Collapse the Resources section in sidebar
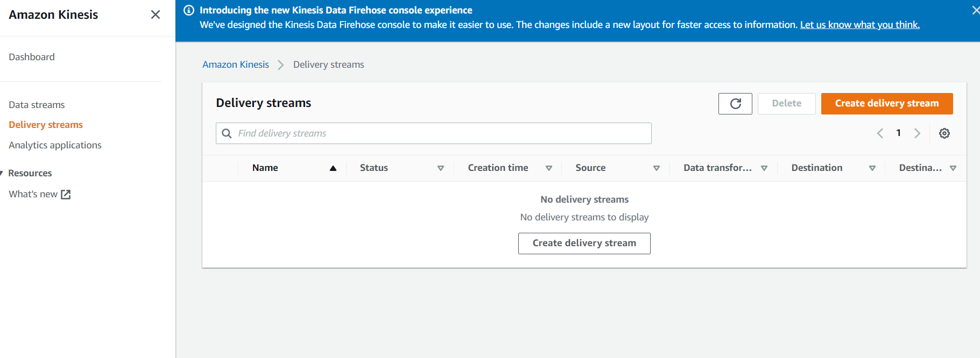Image resolution: width=980 pixels, height=358 pixels. [x=2, y=173]
